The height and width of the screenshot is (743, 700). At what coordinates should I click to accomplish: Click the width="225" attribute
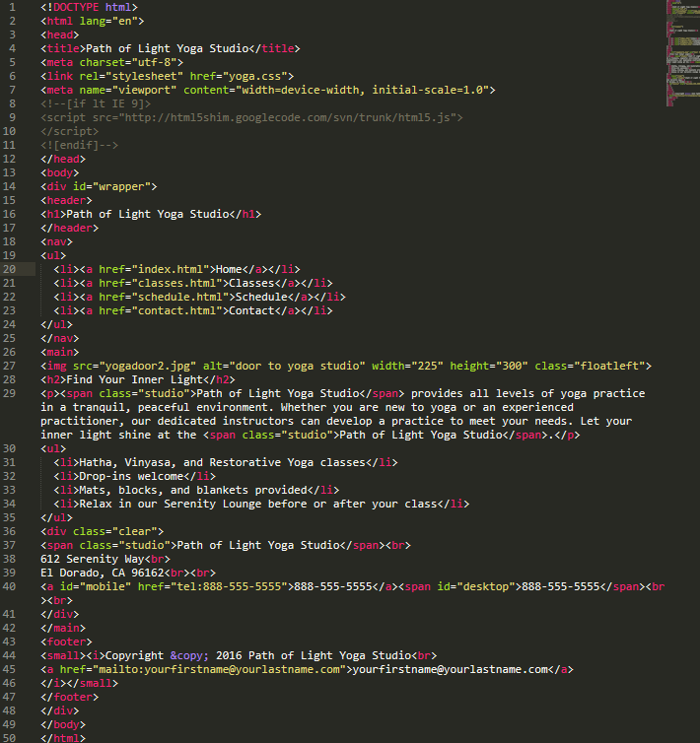pyautogui.click(x=407, y=366)
